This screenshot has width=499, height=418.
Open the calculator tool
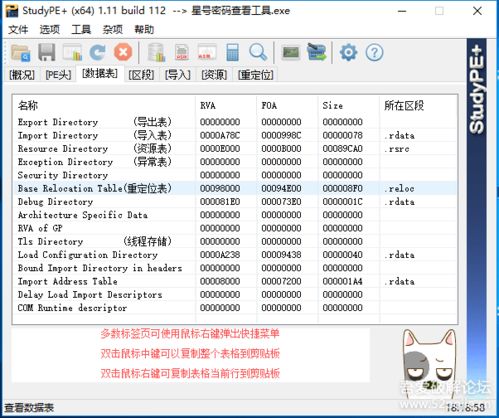(x=232, y=52)
